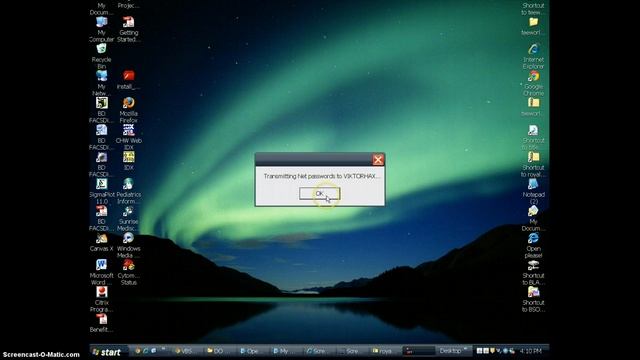This screenshot has width=640, height=360.
Task: Launch SigmaPlot 11.0
Action: point(102,191)
